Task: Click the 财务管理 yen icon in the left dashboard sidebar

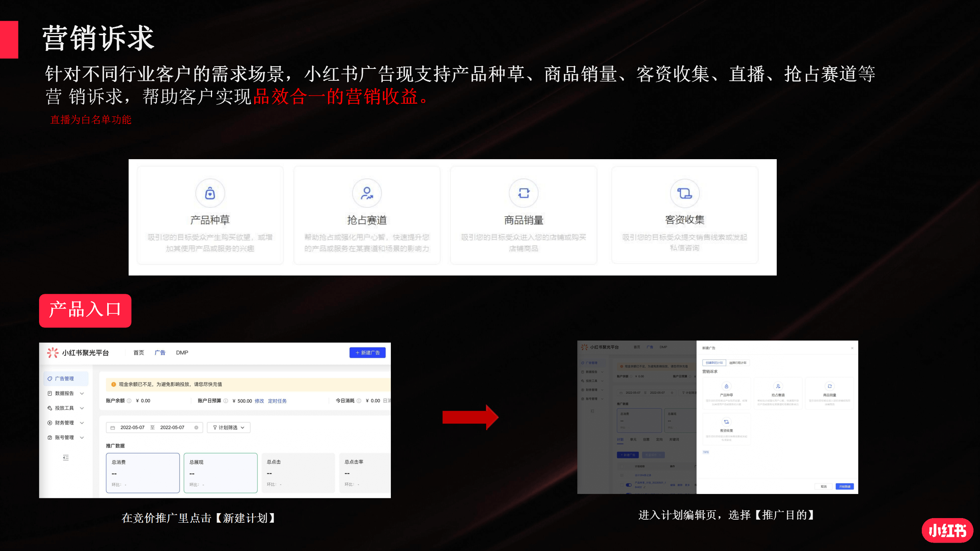Action: pos(50,423)
